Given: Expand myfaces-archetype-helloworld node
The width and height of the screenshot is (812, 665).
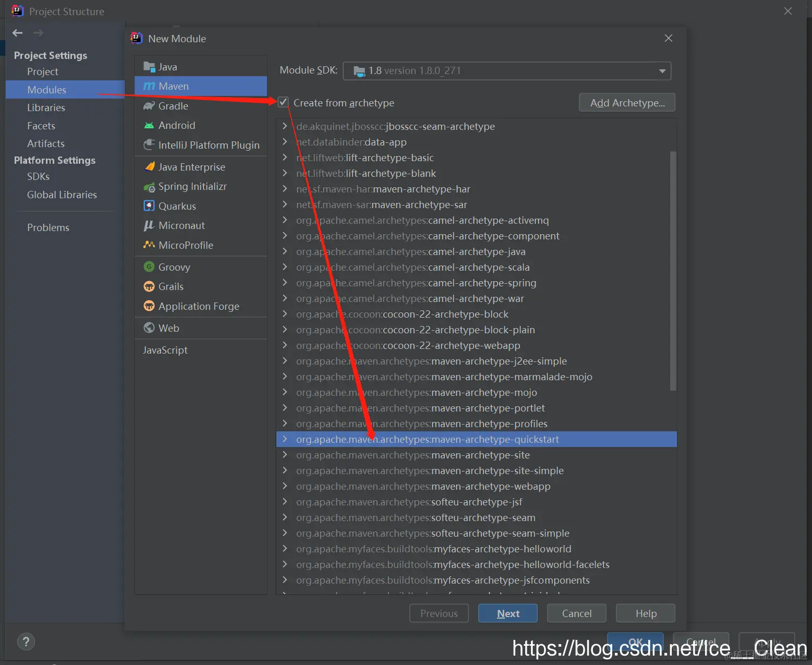Looking at the screenshot, I should click(285, 549).
